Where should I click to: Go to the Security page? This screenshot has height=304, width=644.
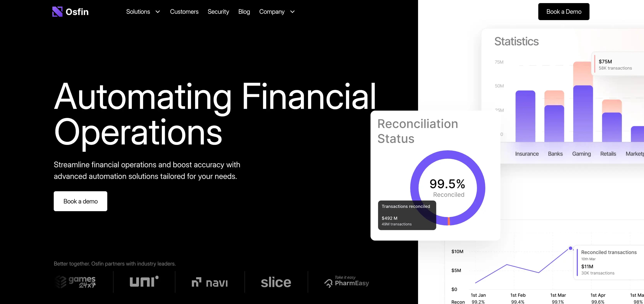click(218, 12)
